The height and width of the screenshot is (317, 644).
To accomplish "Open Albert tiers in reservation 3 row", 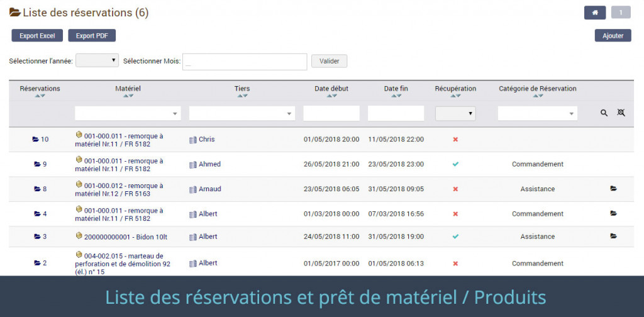I will point(203,237).
